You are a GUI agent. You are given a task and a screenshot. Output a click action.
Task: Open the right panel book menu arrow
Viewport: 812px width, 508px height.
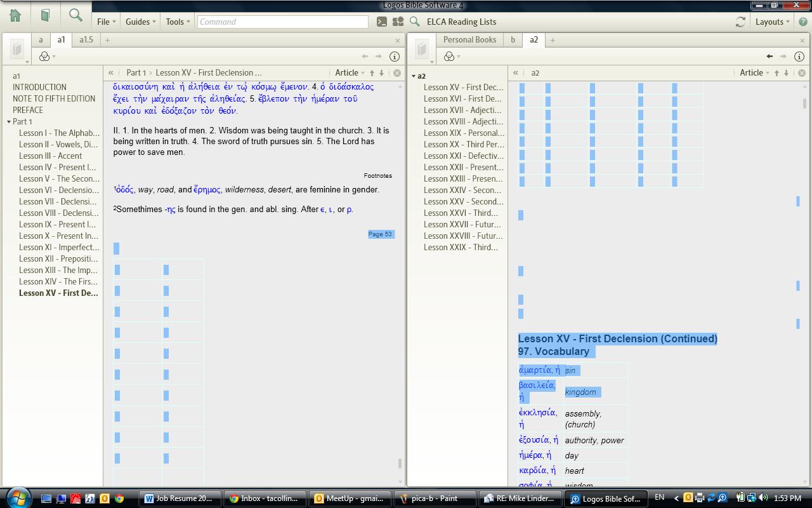coord(432,62)
